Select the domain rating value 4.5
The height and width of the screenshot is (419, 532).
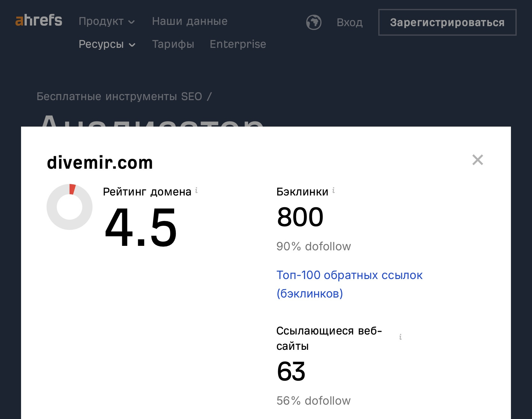[x=141, y=227]
